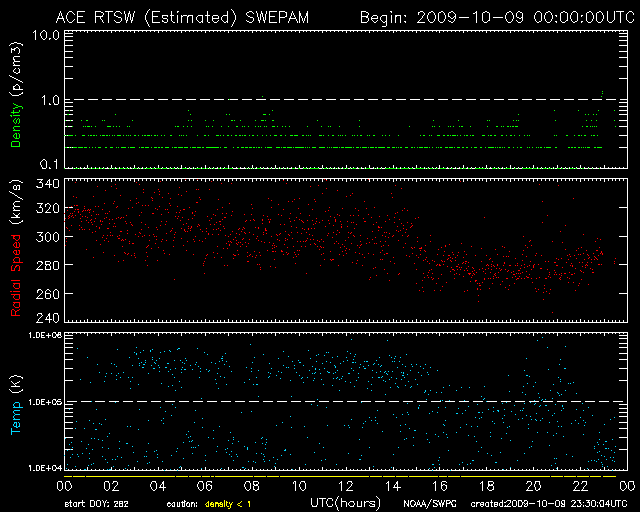The image size is (640, 512).
Task: Click the '260' speed tick label
Action: [x=48, y=294]
